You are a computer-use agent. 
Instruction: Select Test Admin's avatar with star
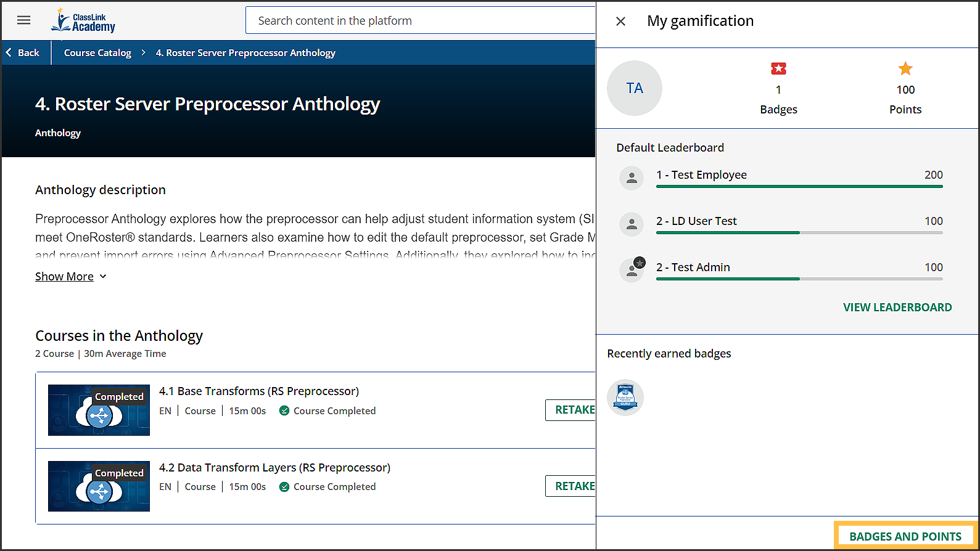[632, 270]
